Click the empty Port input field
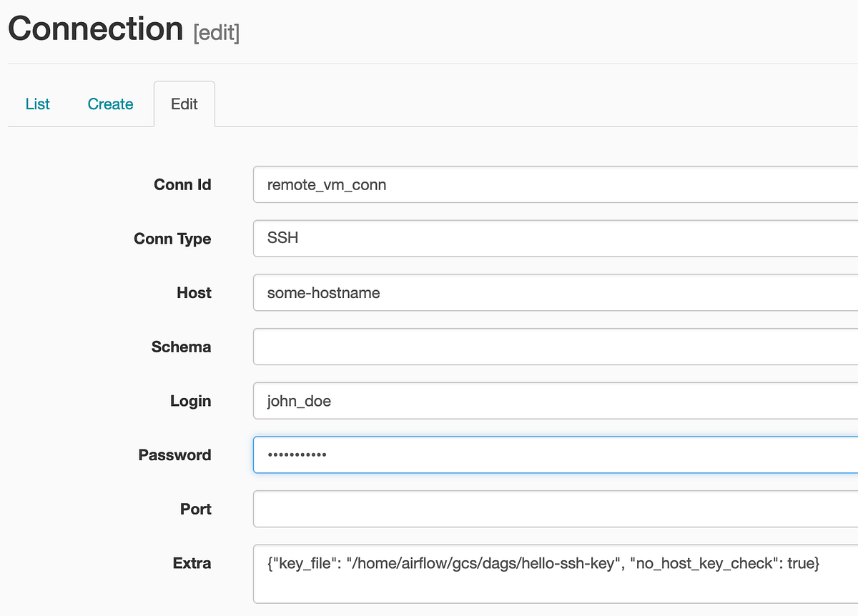Image resolution: width=858 pixels, height=616 pixels. click(500, 509)
